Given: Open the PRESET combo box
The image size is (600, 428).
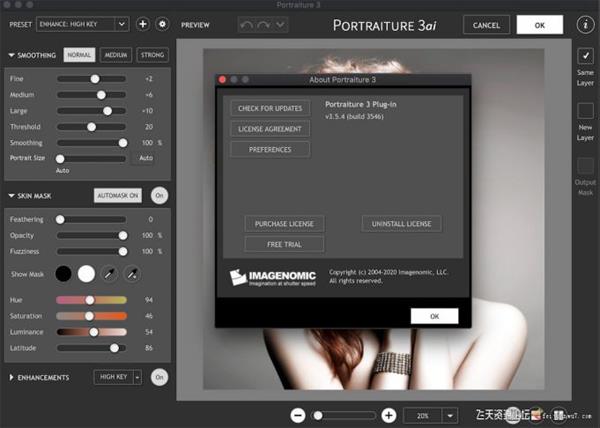Looking at the screenshot, I should pyautogui.click(x=83, y=24).
